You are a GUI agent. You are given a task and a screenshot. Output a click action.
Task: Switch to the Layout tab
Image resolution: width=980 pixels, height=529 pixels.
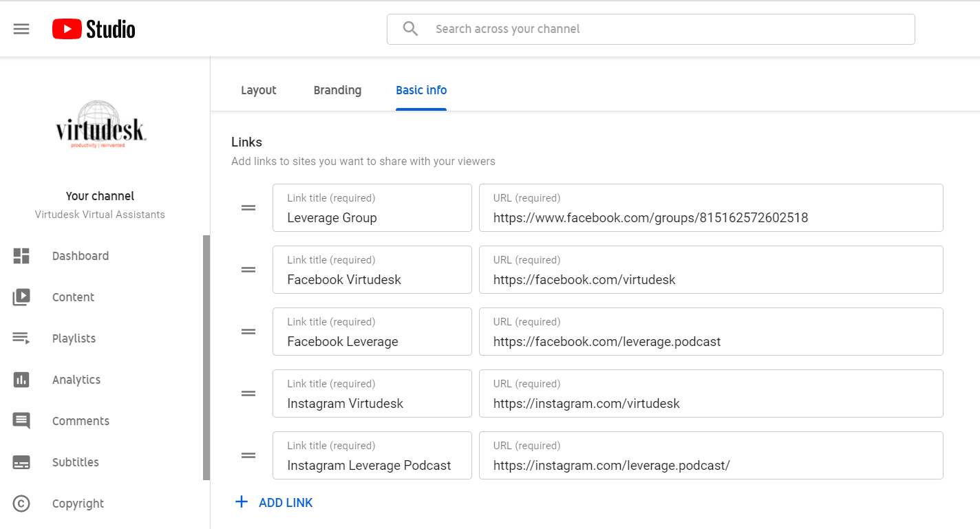click(x=259, y=90)
